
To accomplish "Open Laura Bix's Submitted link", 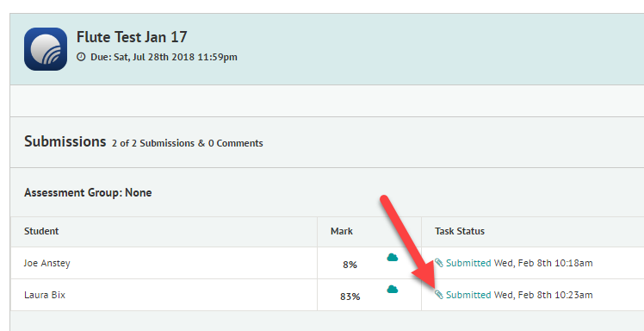I will tap(468, 295).
